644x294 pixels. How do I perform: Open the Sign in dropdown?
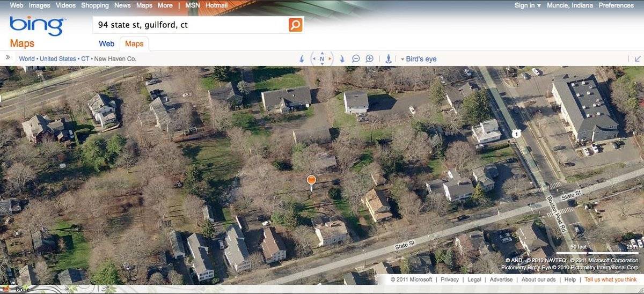528,5
